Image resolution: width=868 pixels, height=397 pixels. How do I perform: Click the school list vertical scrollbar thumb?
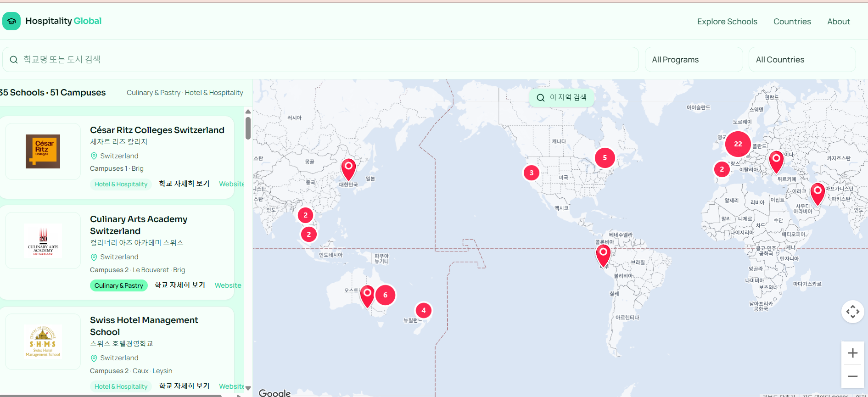pos(248,128)
